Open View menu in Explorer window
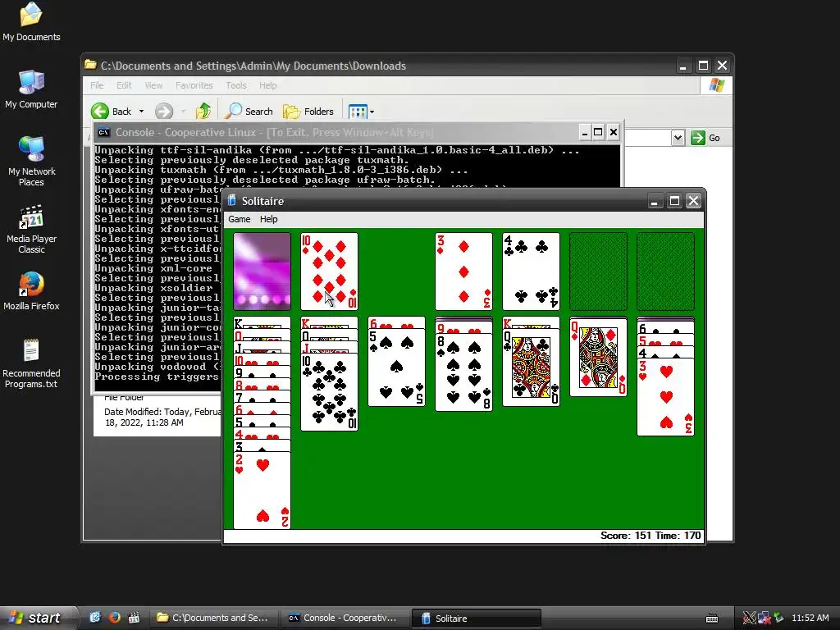This screenshot has height=630, width=840. coord(153,85)
